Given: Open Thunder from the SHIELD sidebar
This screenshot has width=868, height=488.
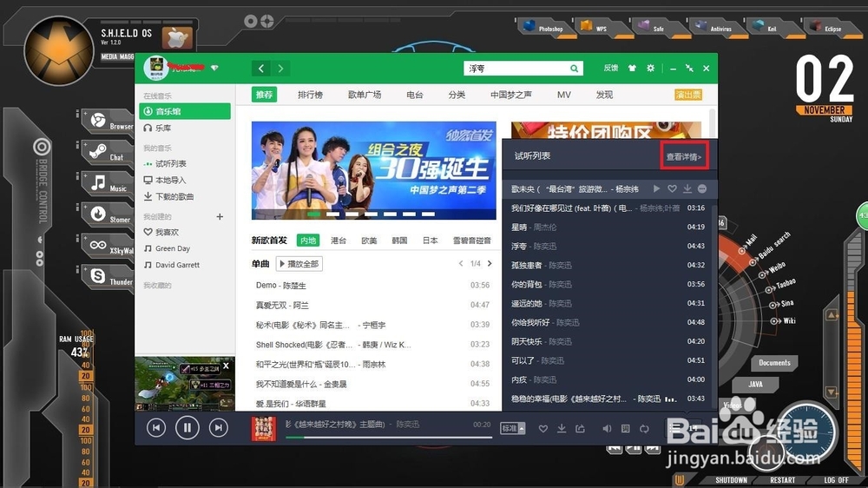Looking at the screenshot, I should pos(108,277).
